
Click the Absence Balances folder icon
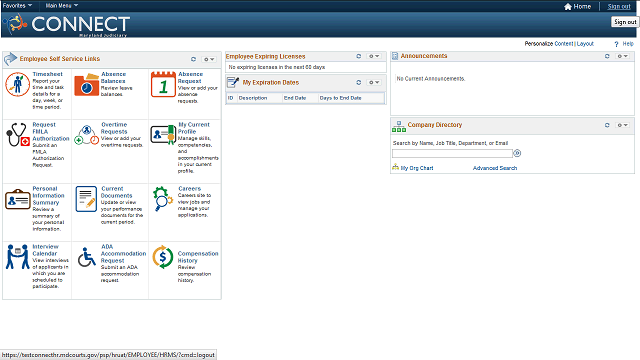(87, 84)
